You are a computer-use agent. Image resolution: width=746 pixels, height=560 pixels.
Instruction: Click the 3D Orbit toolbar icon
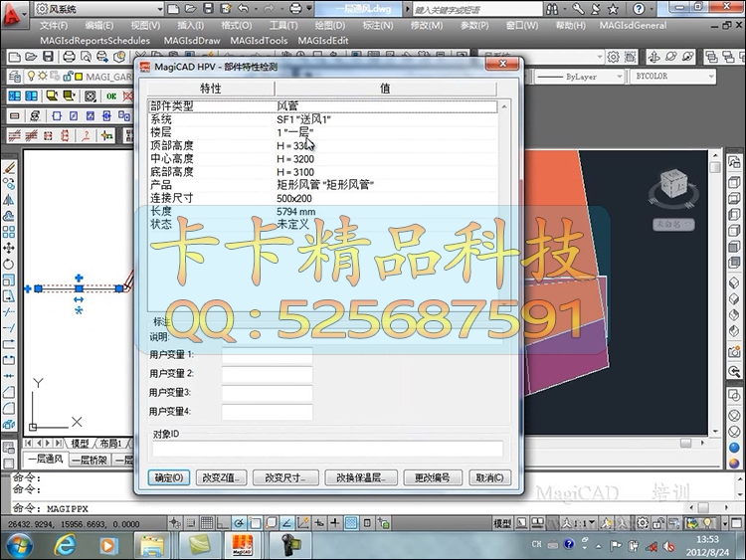click(654, 57)
